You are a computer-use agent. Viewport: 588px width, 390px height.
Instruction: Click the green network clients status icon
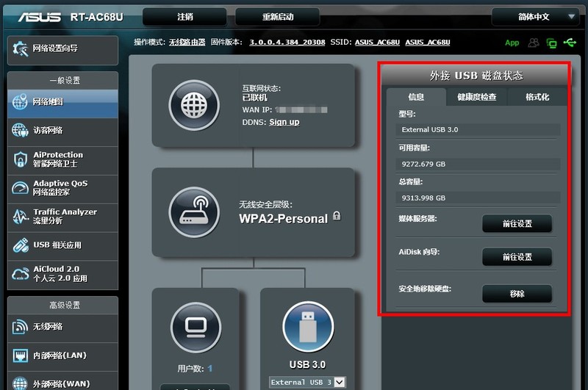point(552,43)
